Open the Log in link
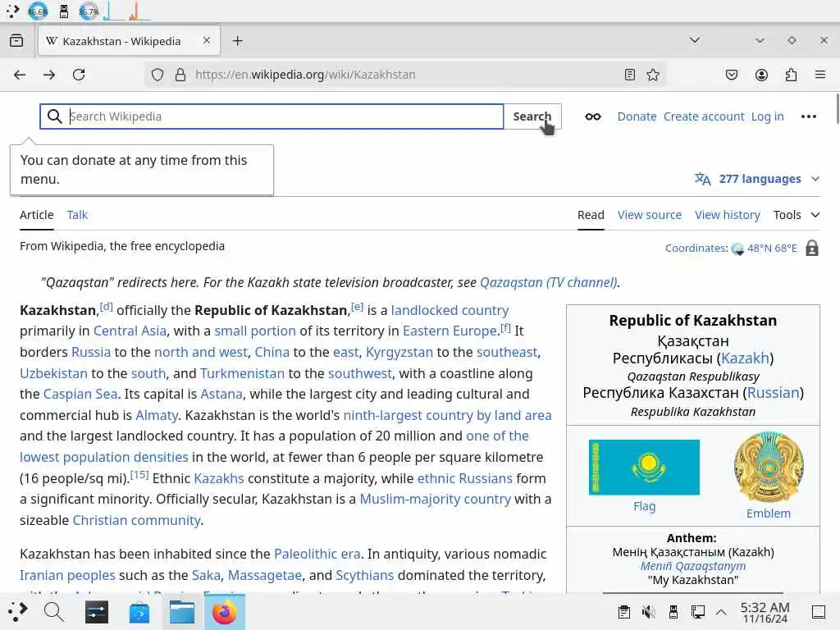This screenshot has width=840, height=630. [x=767, y=116]
